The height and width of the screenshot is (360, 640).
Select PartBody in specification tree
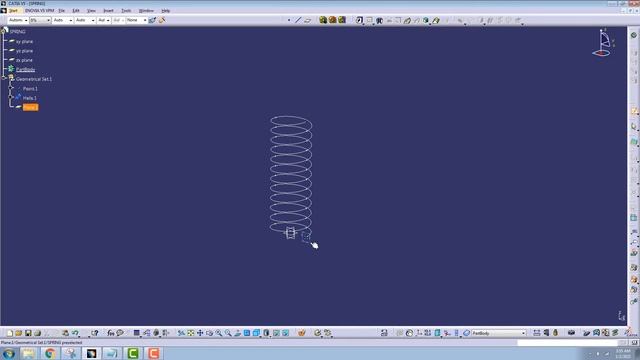click(25, 69)
